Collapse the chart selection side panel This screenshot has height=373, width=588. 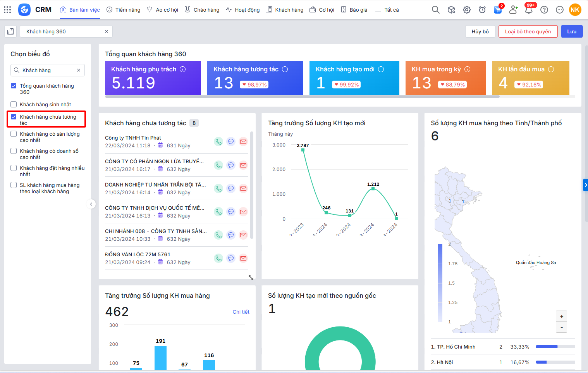(91, 204)
